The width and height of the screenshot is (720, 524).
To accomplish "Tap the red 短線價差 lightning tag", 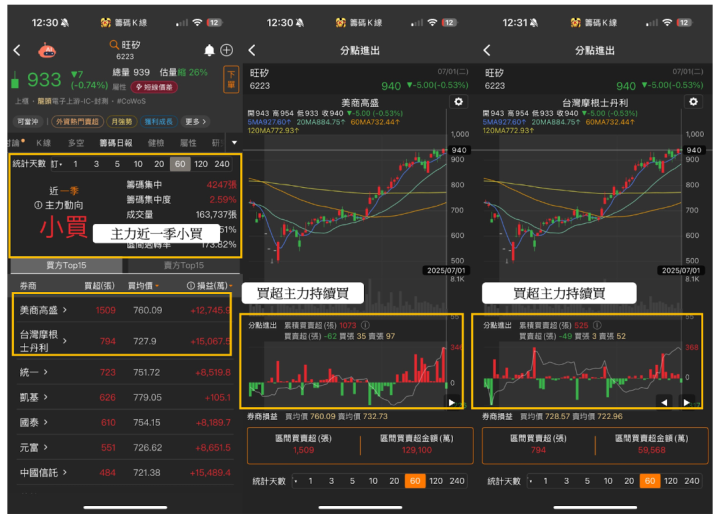I will [154, 87].
